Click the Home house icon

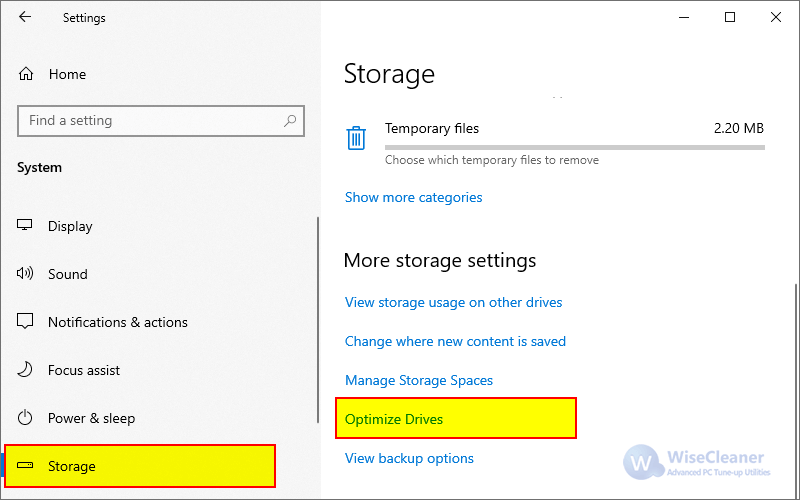pos(26,74)
